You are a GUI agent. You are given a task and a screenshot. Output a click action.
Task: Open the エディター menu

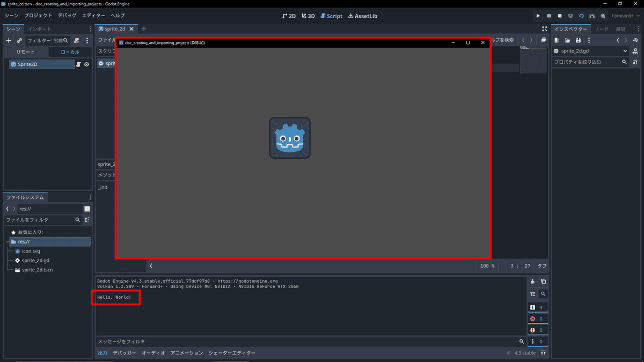pyautogui.click(x=94, y=16)
